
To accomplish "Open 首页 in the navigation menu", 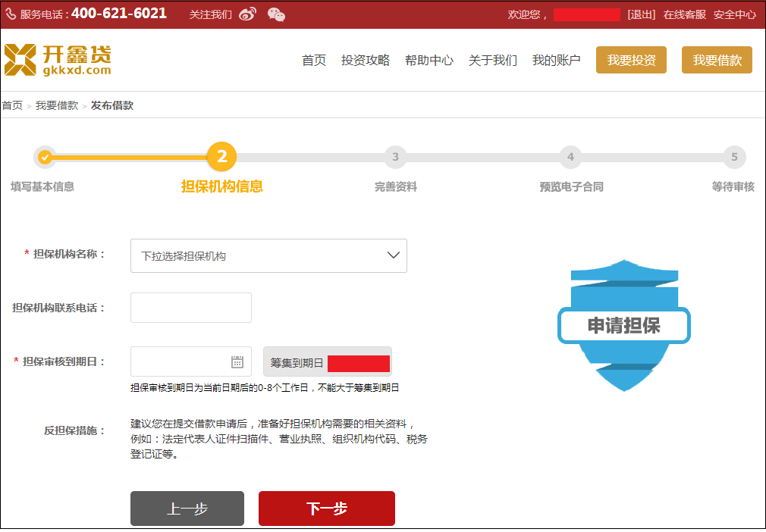I will [x=314, y=61].
